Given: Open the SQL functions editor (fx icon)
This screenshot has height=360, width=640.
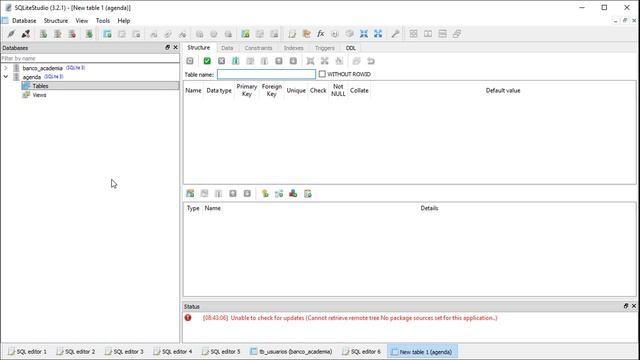Looking at the screenshot, I should tap(321, 34).
